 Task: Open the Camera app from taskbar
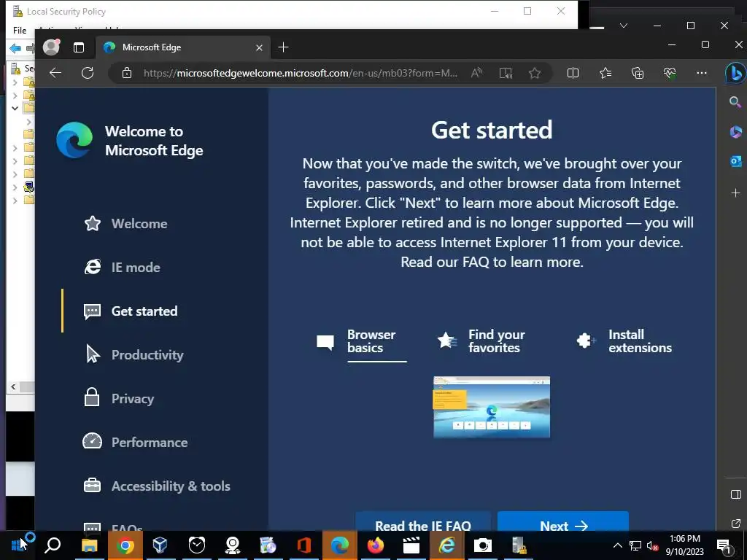point(483,545)
